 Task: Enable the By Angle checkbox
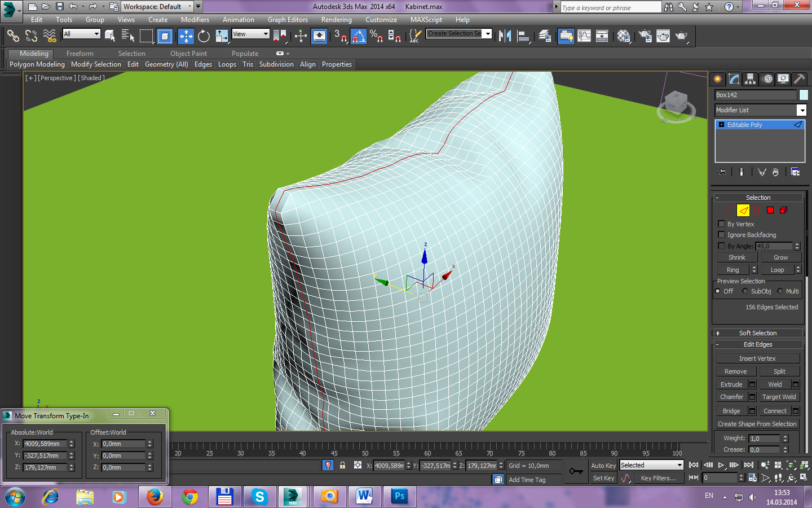pos(721,246)
